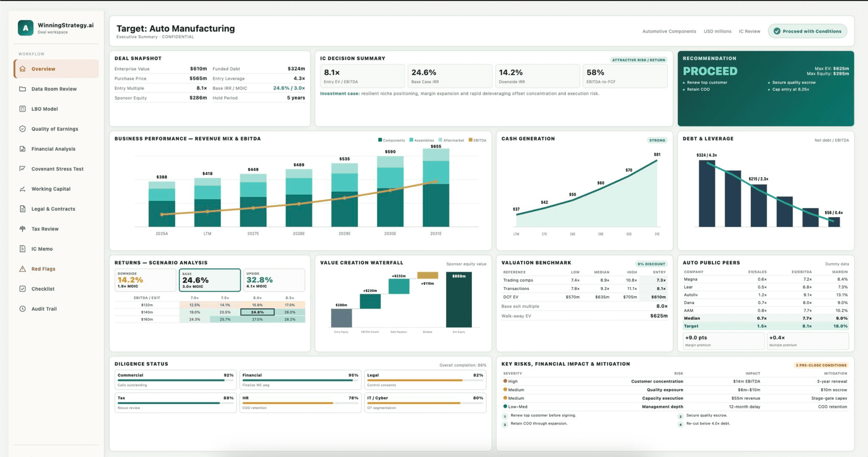
Task: Click the Proceed with Conditions button
Action: (807, 31)
